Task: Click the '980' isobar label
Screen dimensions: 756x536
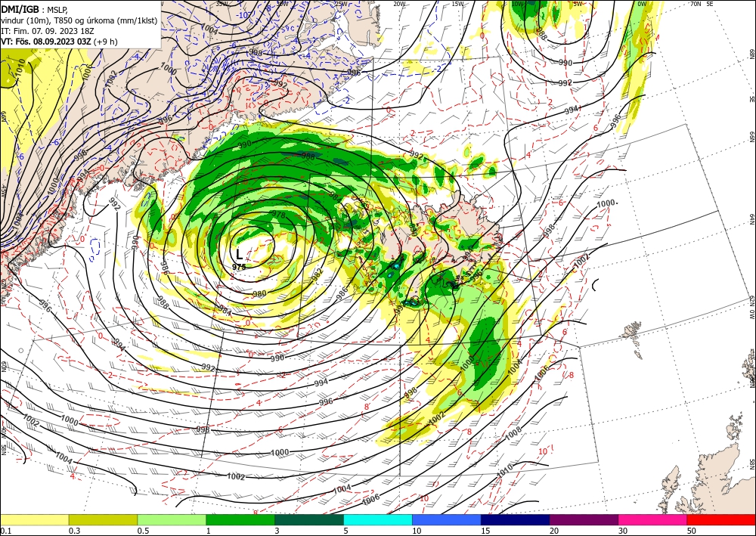Action: [x=259, y=293]
